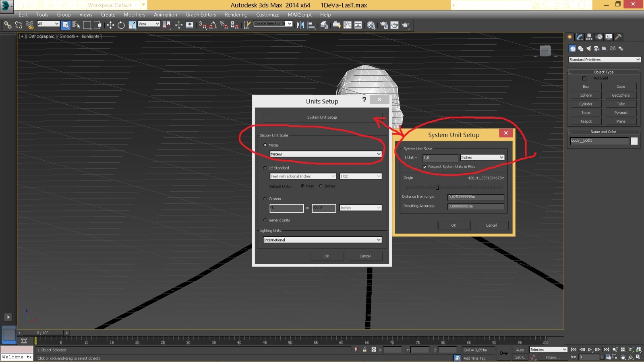Toggle Angle Snap icon
The width and height of the screenshot is (644, 362).
[213, 25]
